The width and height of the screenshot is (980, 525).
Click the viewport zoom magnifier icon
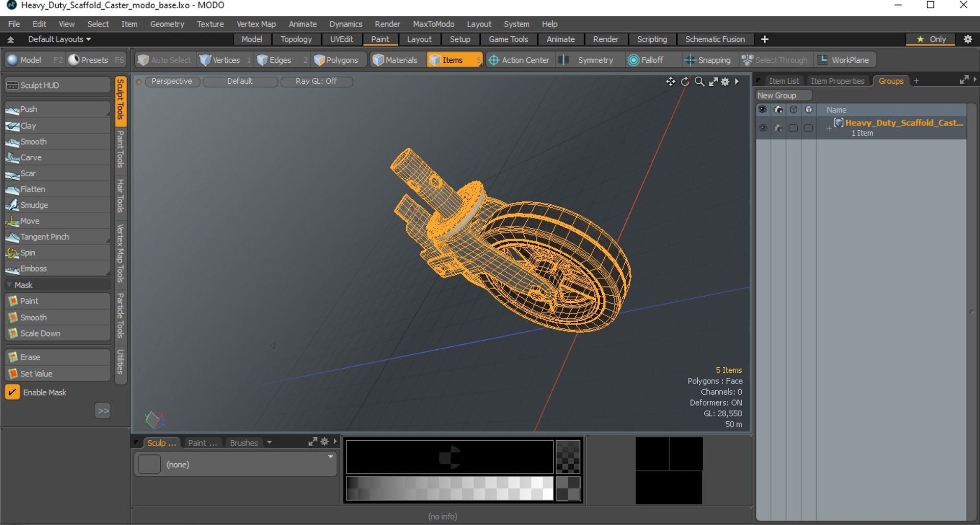click(x=699, y=82)
